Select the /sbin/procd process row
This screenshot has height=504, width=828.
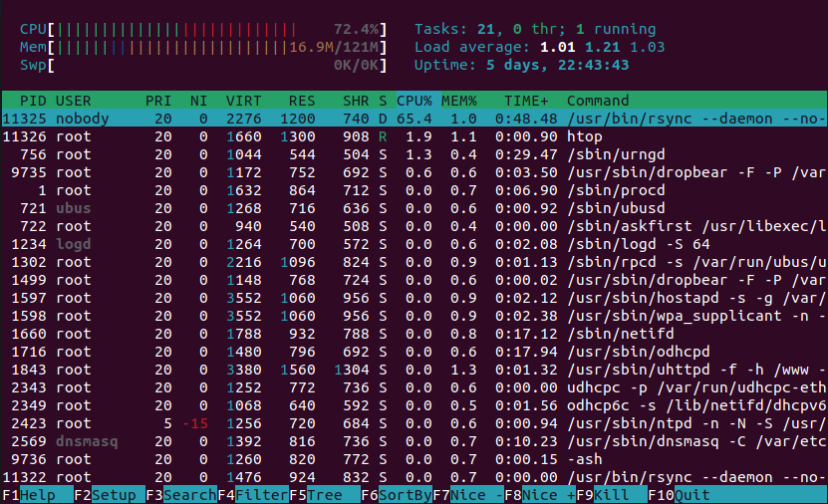pos(414,190)
